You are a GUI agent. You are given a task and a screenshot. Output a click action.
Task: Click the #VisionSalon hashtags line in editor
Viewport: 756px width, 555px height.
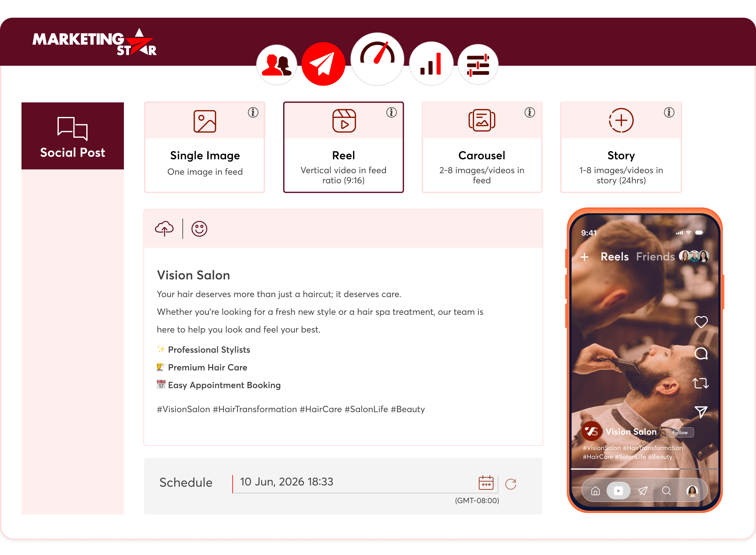(291, 409)
